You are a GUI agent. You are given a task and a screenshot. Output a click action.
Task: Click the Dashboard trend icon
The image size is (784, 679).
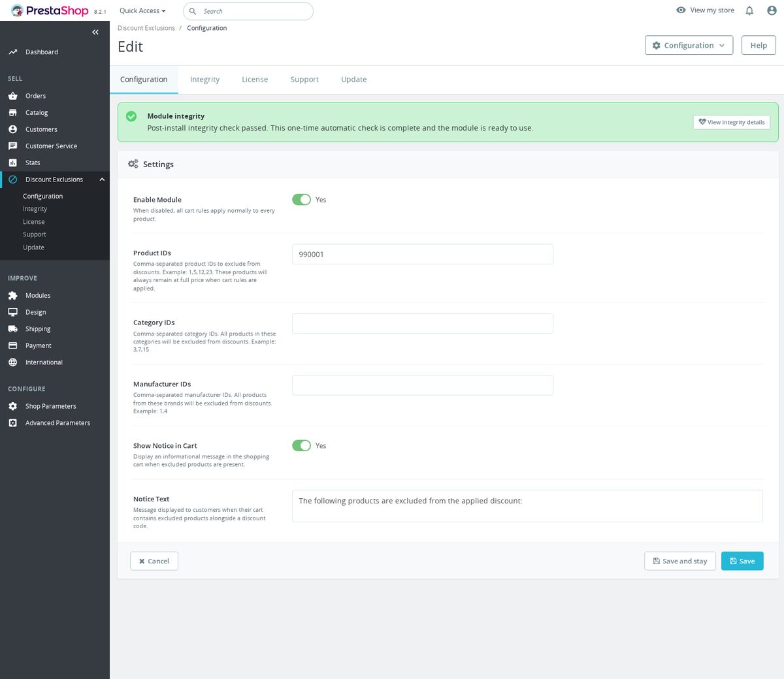12,52
